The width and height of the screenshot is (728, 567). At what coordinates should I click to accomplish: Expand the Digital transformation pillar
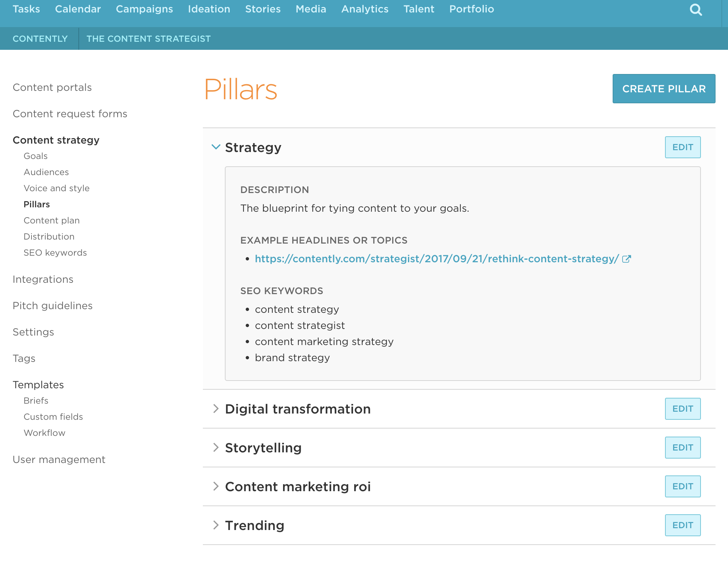click(216, 409)
